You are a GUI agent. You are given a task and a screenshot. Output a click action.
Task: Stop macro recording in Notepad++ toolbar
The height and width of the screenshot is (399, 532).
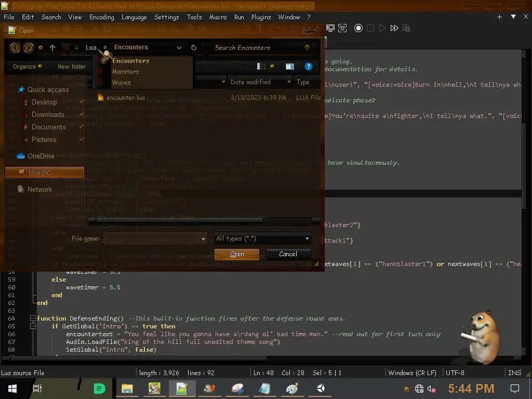click(x=370, y=28)
